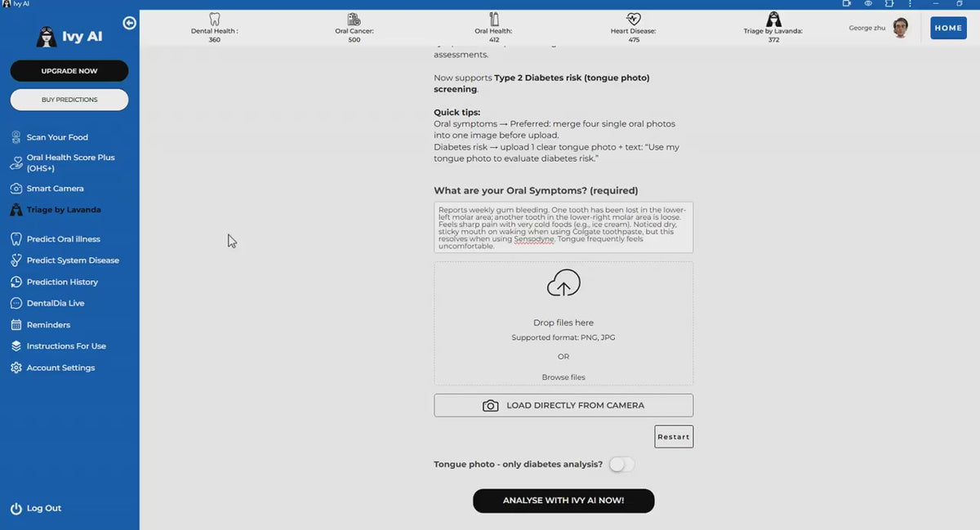Click the Oral Health toothpaste icon

493,18
